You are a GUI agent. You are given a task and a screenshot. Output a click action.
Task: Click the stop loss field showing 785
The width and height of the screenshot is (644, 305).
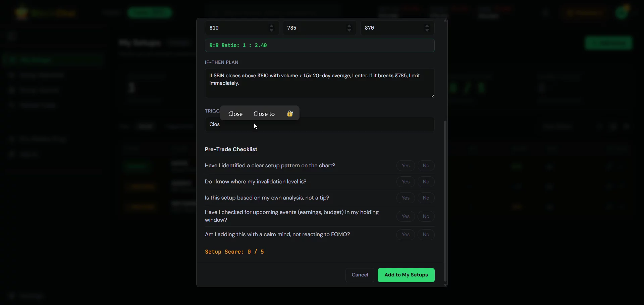click(319, 28)
